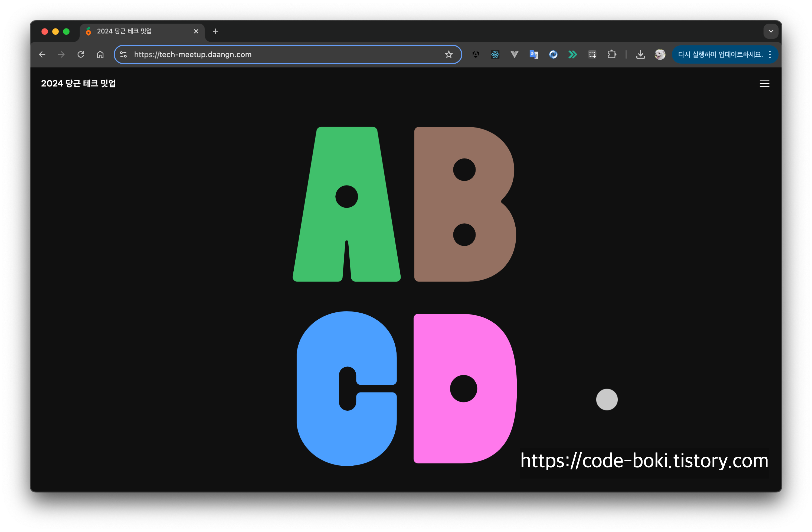Select the 2024 당근 테크 밋업 tab
The image size is (812, 532).
(x=136, y=31)
